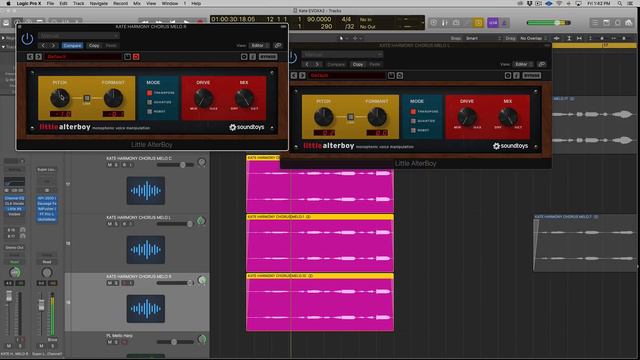Toggle Link between Pitch and Formant in MELO L
The image size is (640, 360).
click(350, 117)
